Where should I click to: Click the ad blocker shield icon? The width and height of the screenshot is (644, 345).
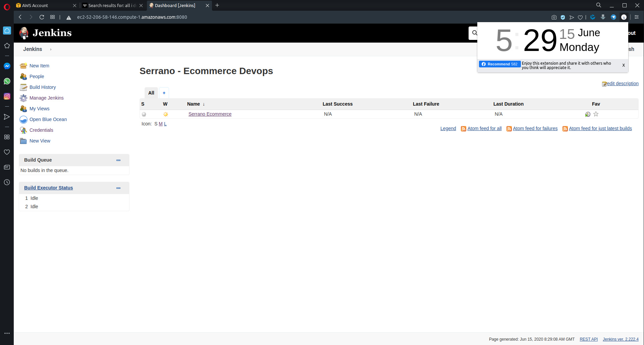click(x=563, y=17)
